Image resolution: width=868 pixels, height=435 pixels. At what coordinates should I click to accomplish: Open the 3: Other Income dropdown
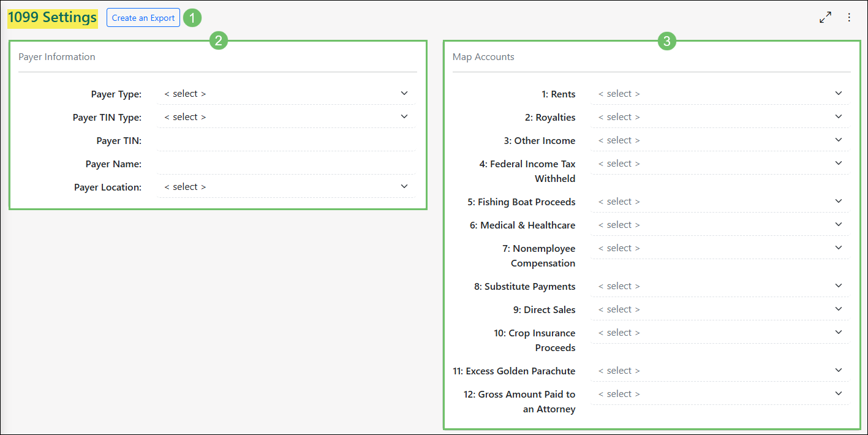[x=720, y=140]
